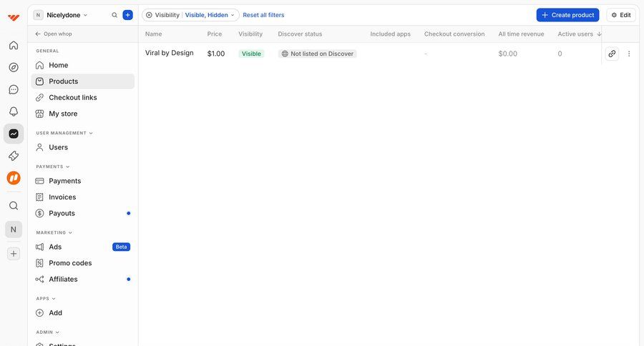The image size is (644, 346).
Task: Click the search icon beside Nicelydone
Action: pyautogui.click(x=114, y=15)
